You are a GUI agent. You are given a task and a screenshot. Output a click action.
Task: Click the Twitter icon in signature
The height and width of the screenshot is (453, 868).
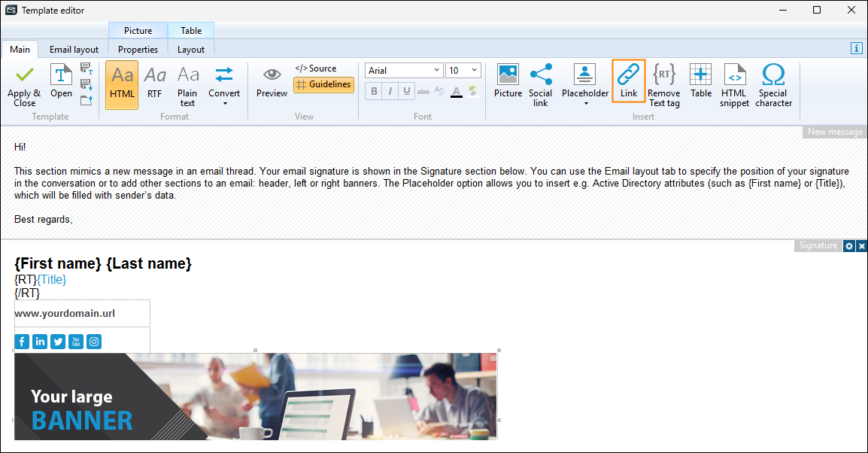point(58,342)
